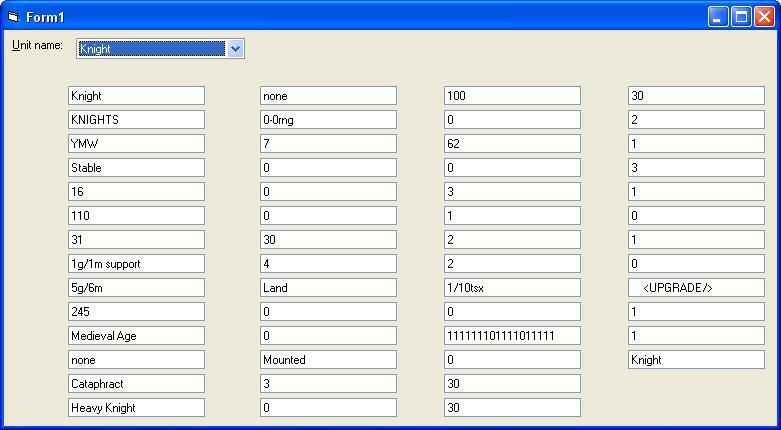Click the 5g/6m text box
Image resolution: width=781 pixels, height=430 pixels.
click(x=136, y=288)
